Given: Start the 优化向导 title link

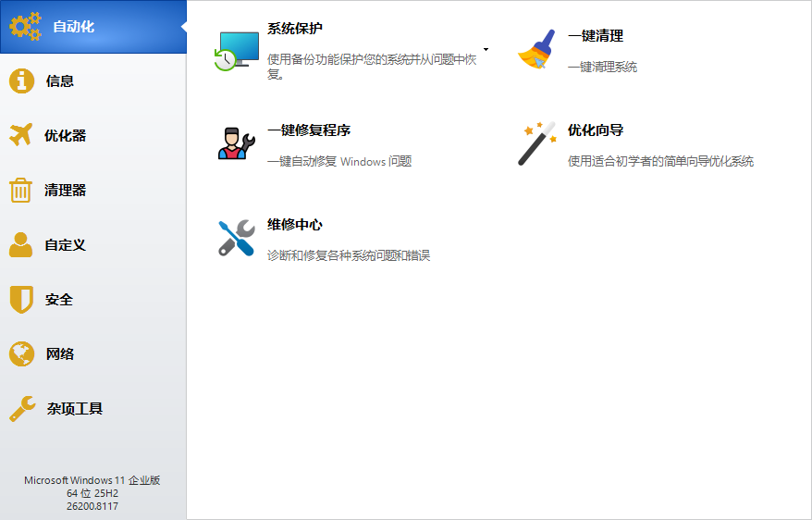Looking at the screenshot, I should click(x=595, y=130).
